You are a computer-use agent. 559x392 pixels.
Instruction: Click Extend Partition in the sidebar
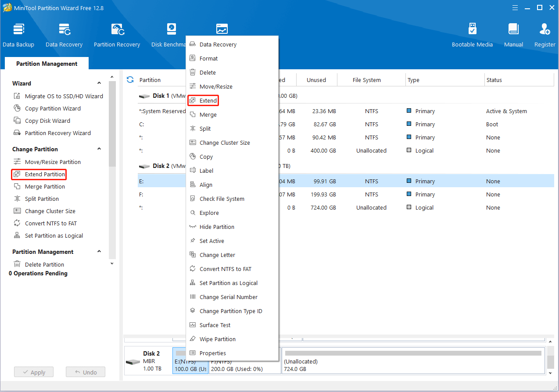45,175
